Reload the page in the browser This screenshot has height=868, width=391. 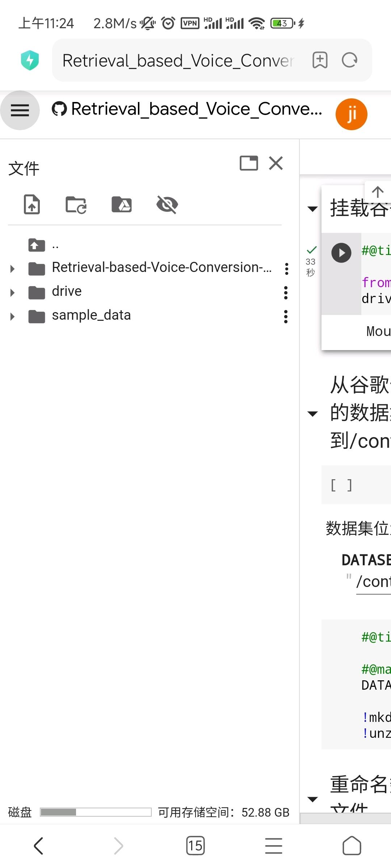tap(349, 60)
